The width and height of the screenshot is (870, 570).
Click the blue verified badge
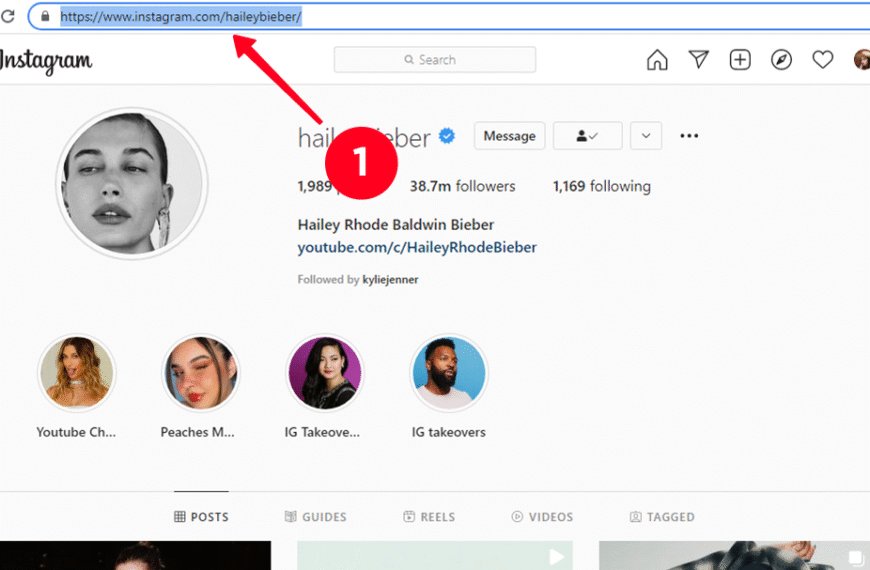(x=447, y=135)
